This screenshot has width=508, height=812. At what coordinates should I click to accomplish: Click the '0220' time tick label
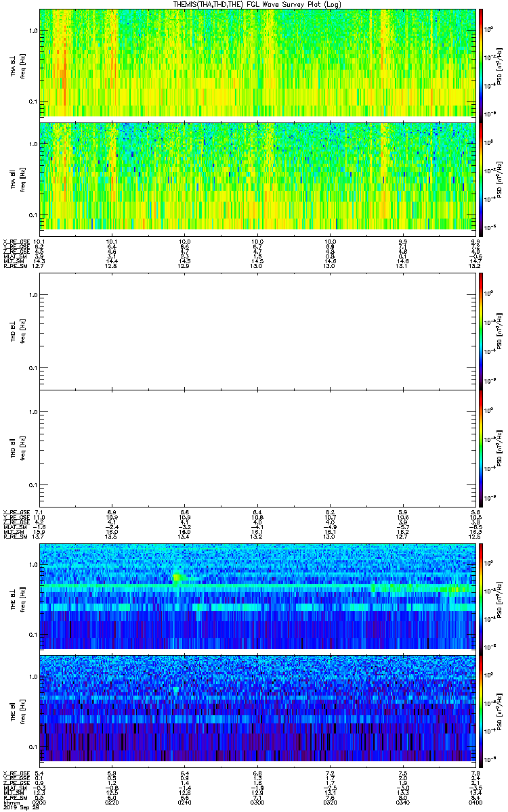112,803
